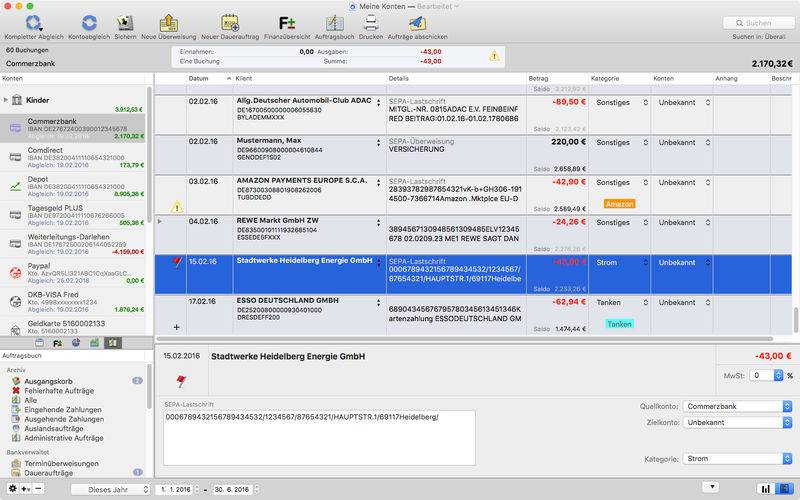The image size is (800, 500).
Task: Click the orange Amazon tag
Action: (619, 204)
